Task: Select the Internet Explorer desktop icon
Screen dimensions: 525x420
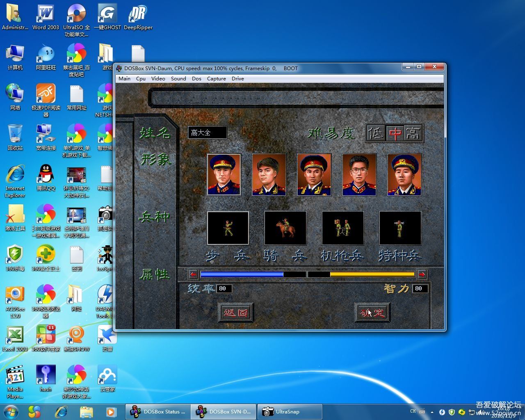Action: (15, 181)
